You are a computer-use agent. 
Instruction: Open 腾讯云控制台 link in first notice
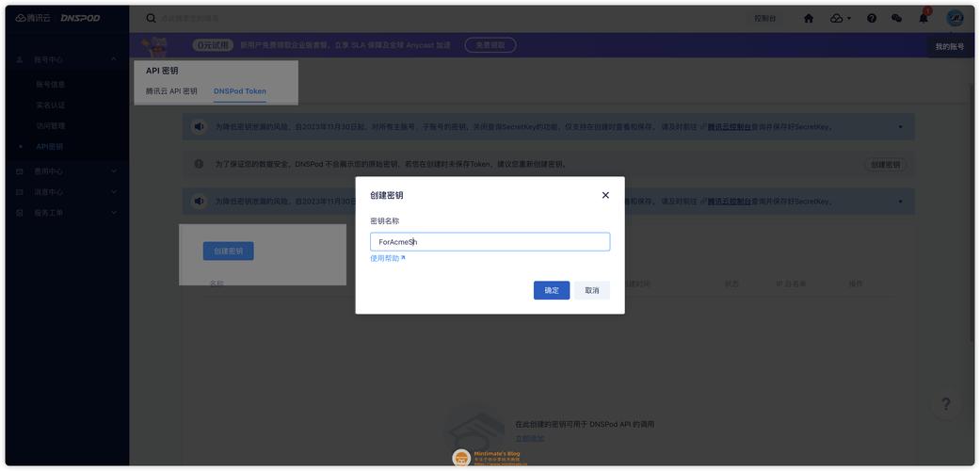pos(730,127)
